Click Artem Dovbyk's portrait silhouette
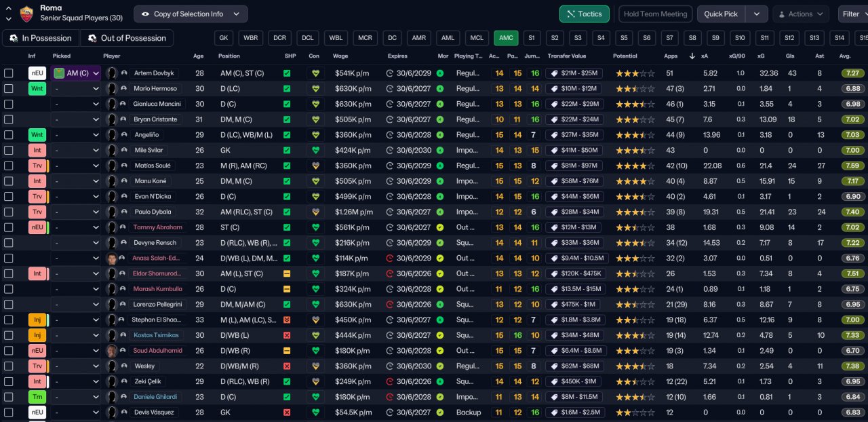Viewport: 868px width, 422px height. 113,73
